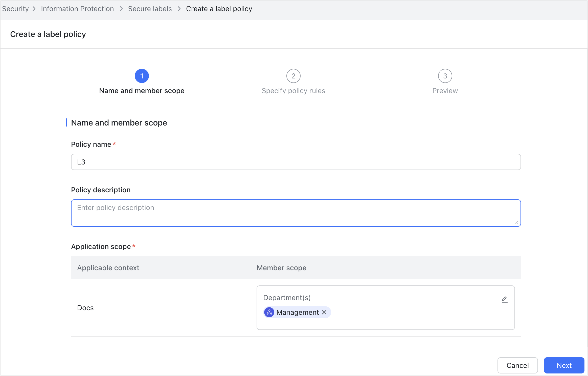This screenshot has height=376, width=588.
Task: Navigate to Security via breadcrumb
Action: click(x=15, y=8)
